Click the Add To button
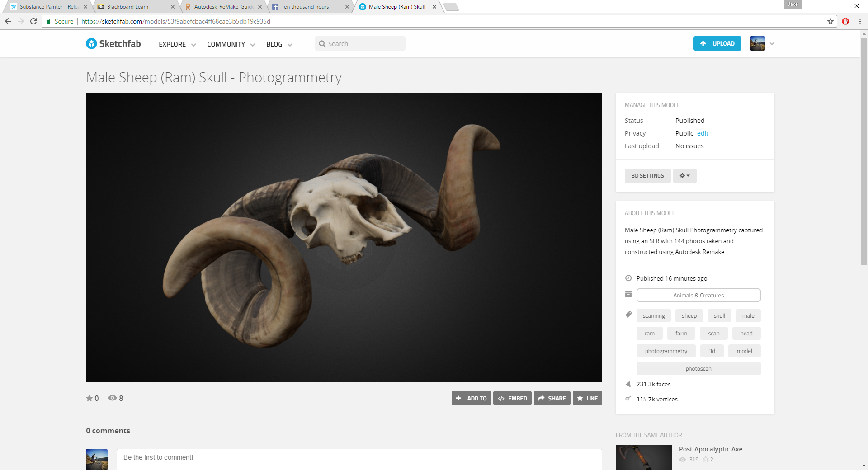This screenshot has height=470, width=868. coord(471,398)
